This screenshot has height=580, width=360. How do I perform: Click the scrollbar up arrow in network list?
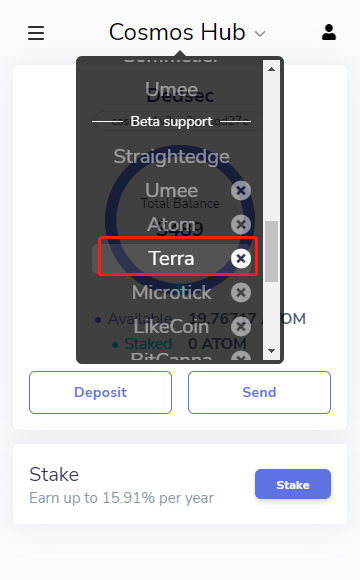click(x=271, y=69)
